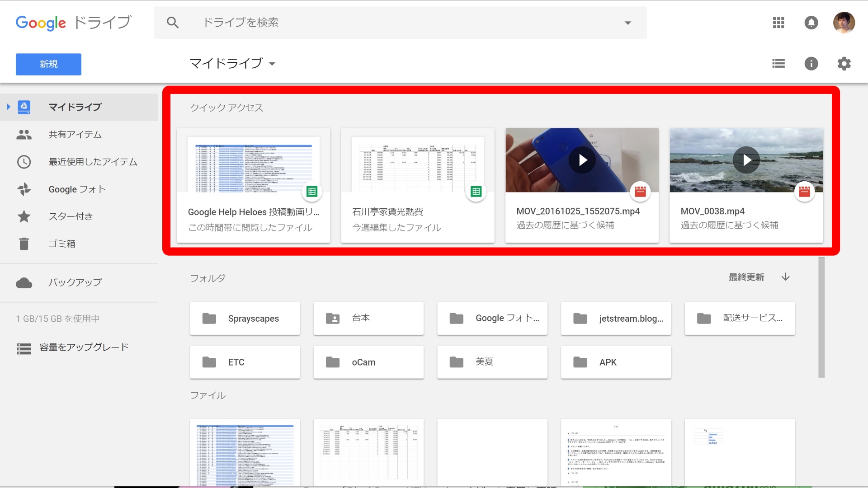Click 容量をアップグレード link
This screenshot has width=868, height=488.
coord(84,347)
